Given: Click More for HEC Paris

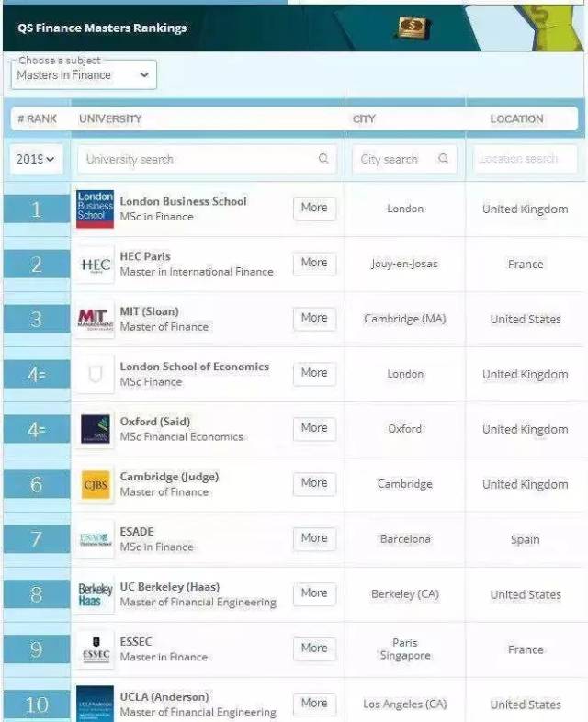Looking at the screenshot, I should (314, 264).
